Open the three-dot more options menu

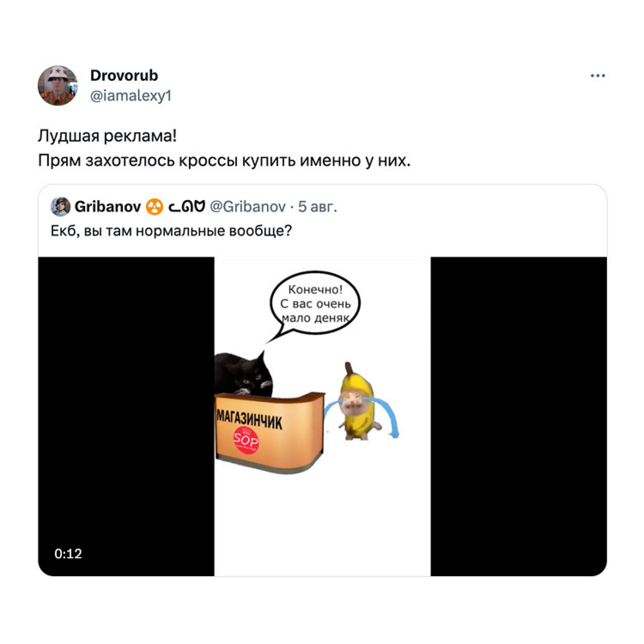point(598,76)
